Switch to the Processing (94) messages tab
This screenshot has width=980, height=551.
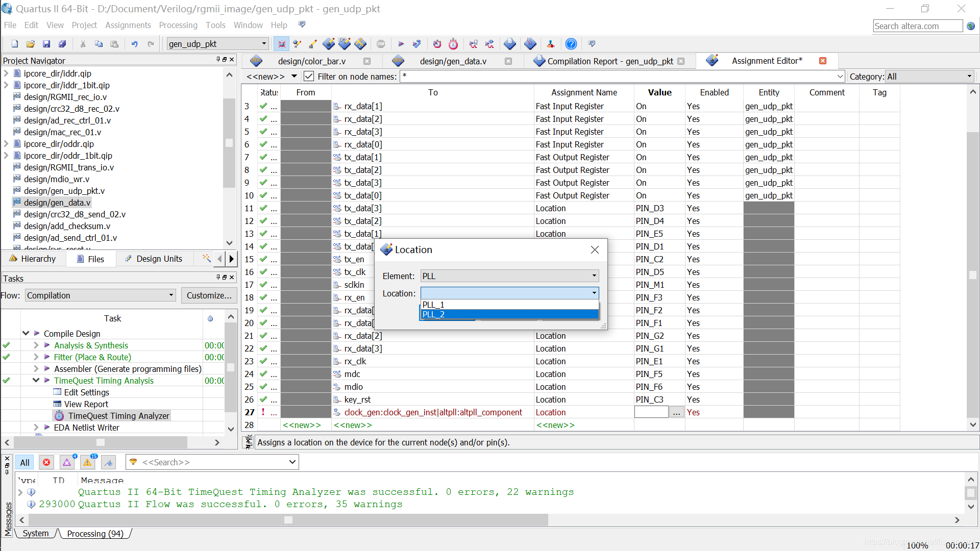tap(95, 533)
